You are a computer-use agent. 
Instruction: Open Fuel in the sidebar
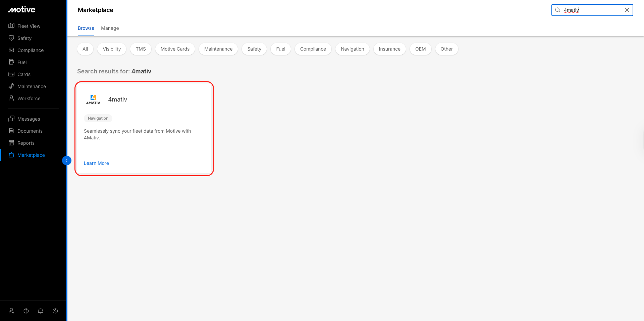pos(22,62)
